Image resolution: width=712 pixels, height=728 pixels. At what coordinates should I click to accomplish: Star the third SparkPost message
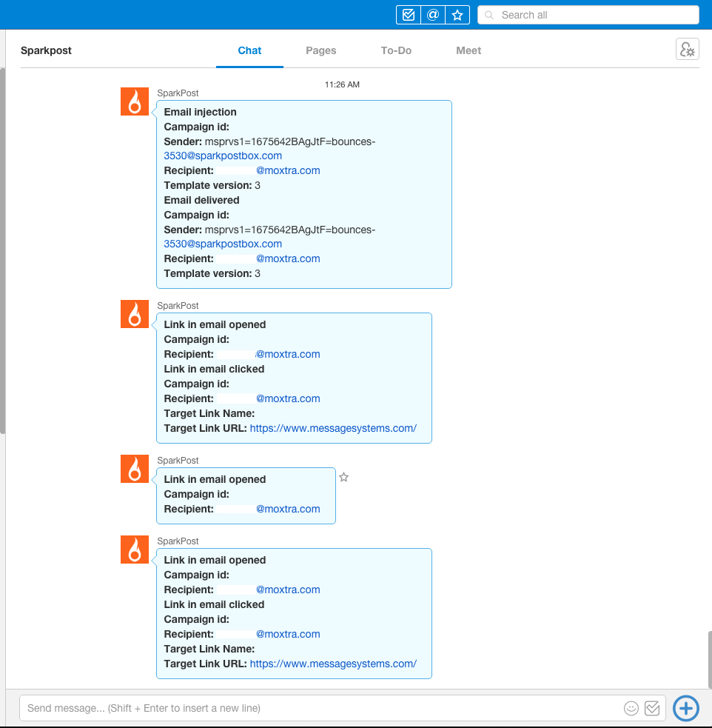[x=343, y=477]
